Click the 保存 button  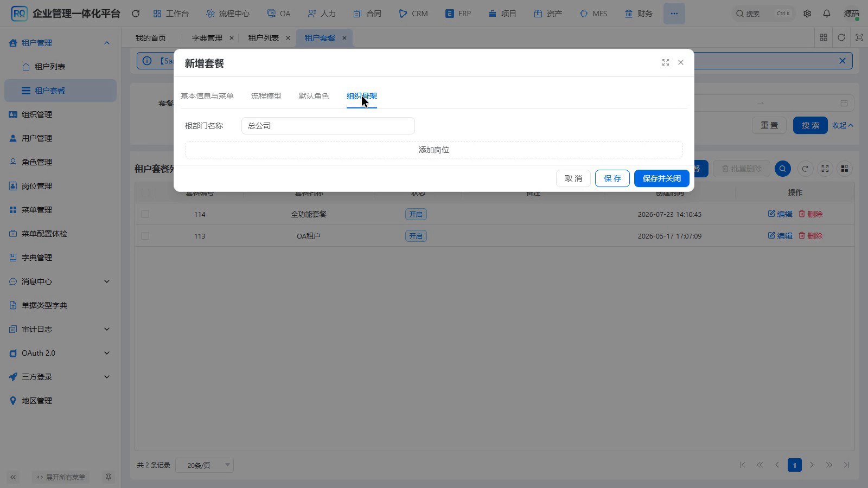(x=612, y=178)
